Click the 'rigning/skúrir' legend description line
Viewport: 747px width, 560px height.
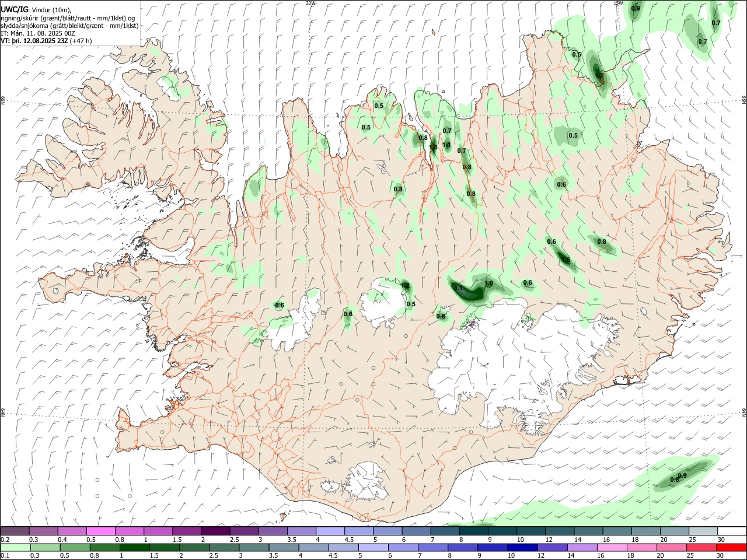coord(68,17)
